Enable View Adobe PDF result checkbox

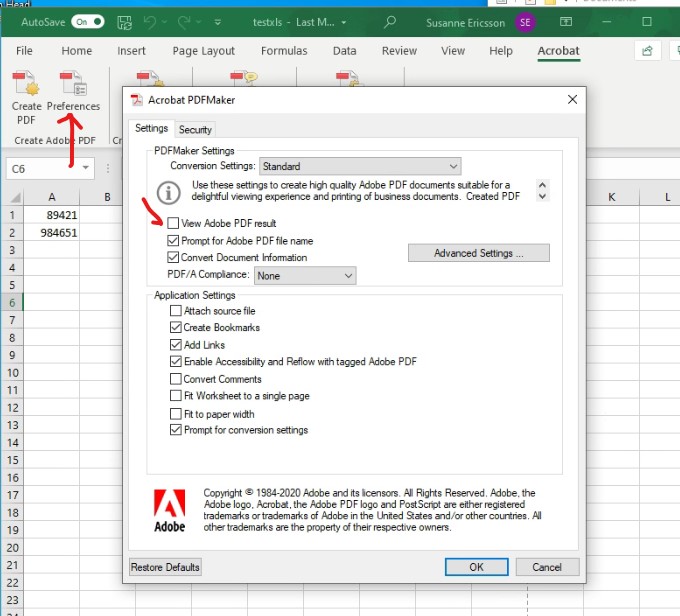(x=175, y=223)
